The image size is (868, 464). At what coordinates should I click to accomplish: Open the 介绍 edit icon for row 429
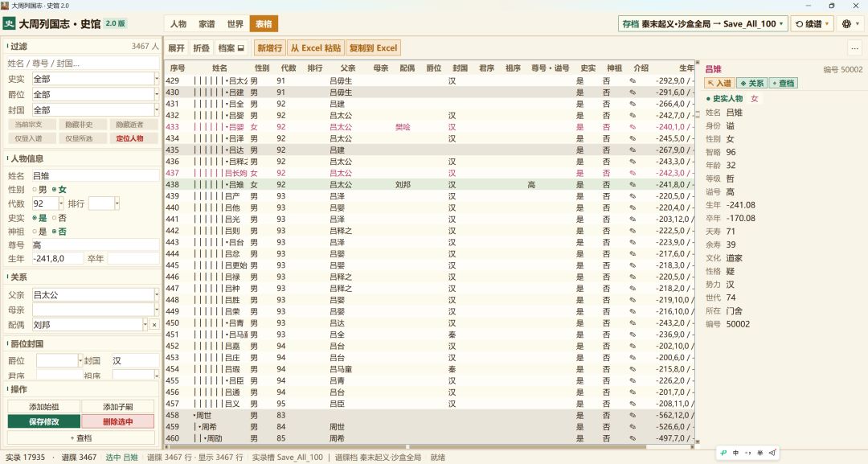pos(633,81)
